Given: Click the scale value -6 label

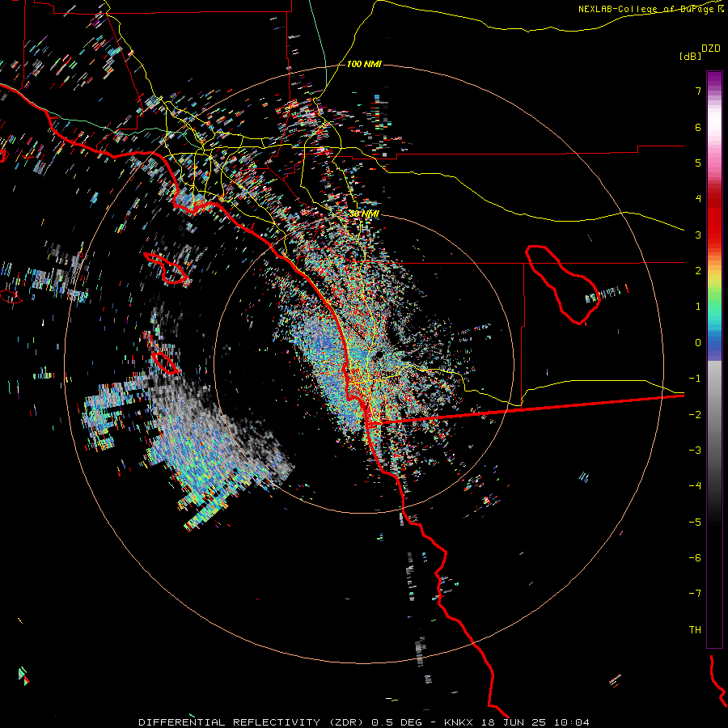Looking at the screenshot, I should pos(695,558).
